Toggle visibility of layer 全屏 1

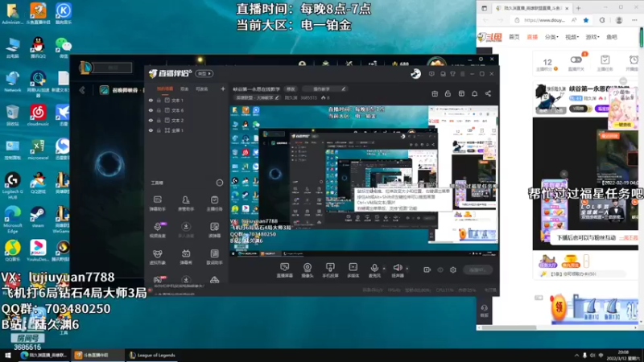coord(151,130)
